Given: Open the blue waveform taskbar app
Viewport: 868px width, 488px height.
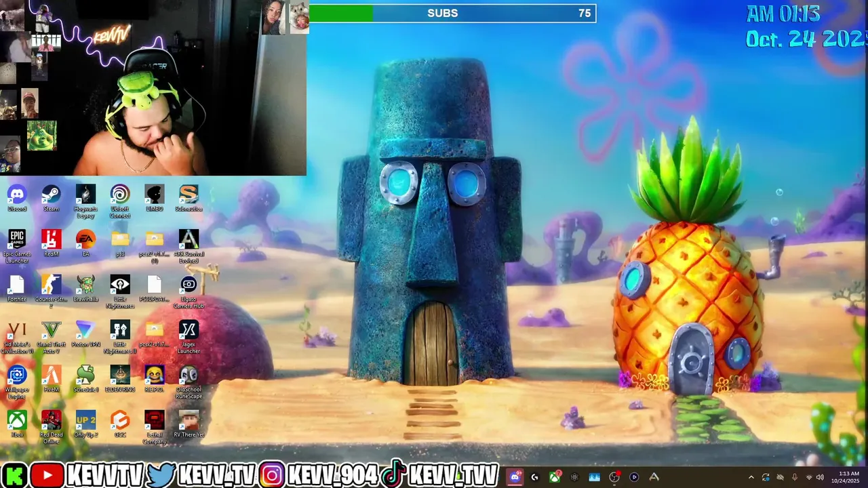Looking at the screenshot, I should (x=594, y=477).
